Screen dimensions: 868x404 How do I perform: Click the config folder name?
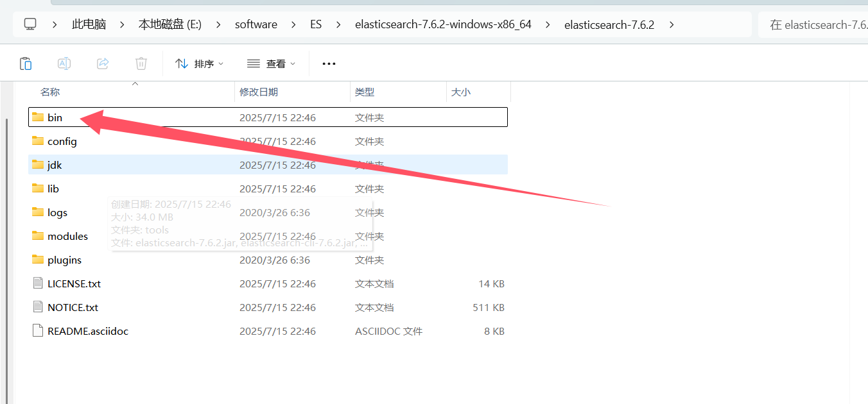point(62,141)
